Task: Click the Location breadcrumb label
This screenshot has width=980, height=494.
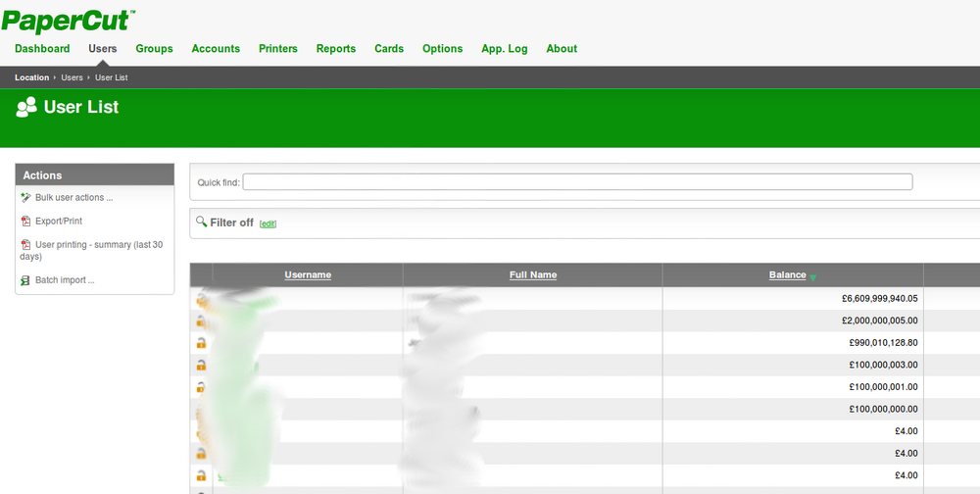Action: pos(32,77)
